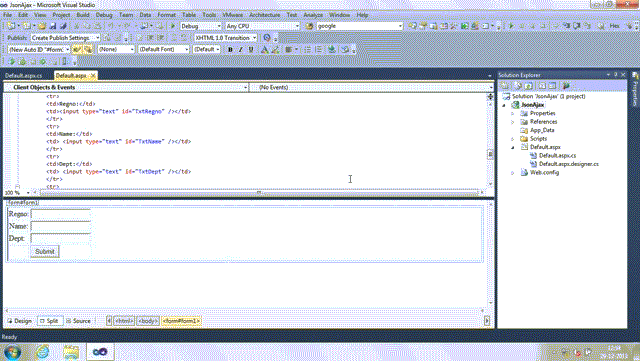Switch to Default.aspx.cs tab
The width and height of the screenshot is (640, 361).
tap(24, 76)
